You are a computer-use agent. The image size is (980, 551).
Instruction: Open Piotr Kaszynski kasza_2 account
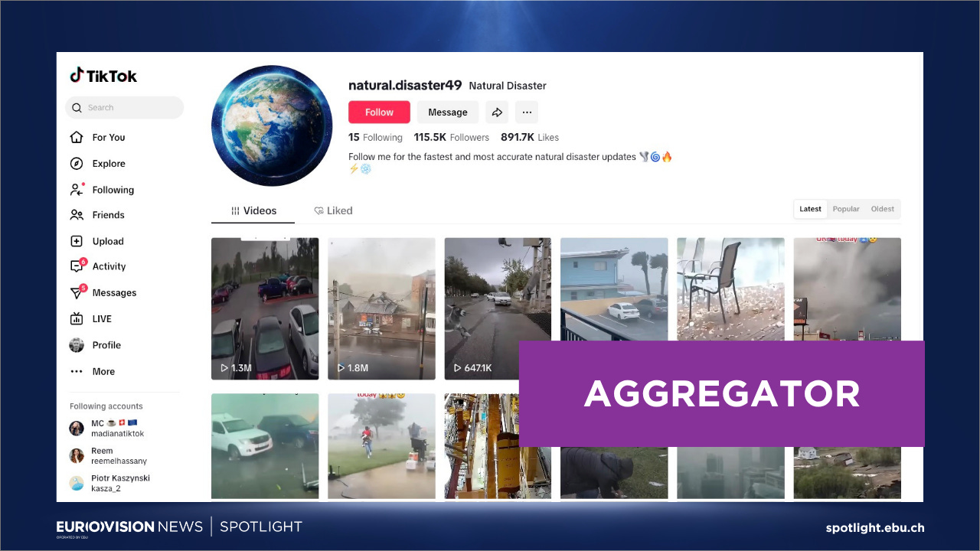point(109,483)
